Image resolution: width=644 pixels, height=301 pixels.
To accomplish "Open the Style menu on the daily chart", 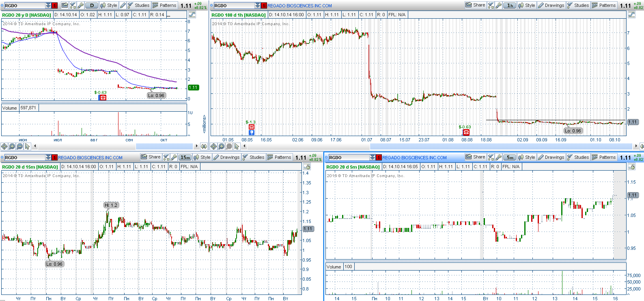I will coord(109,5).
